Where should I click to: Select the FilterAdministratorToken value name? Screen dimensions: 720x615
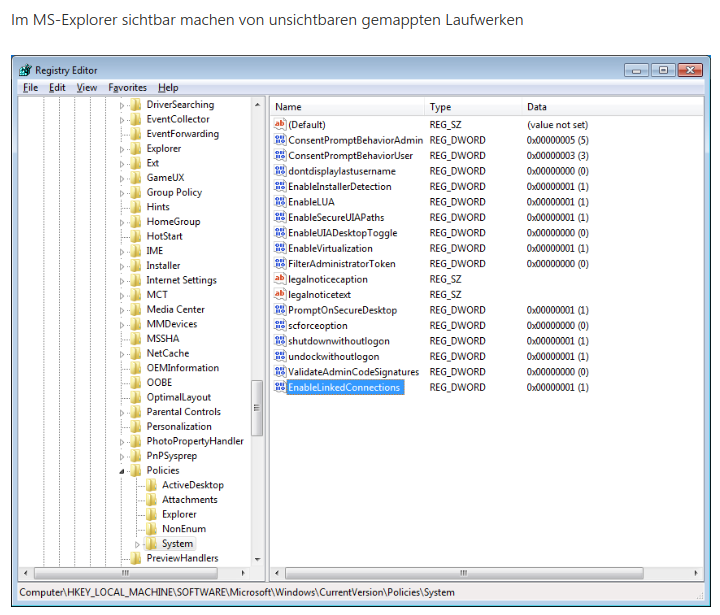tap(342, 264)
